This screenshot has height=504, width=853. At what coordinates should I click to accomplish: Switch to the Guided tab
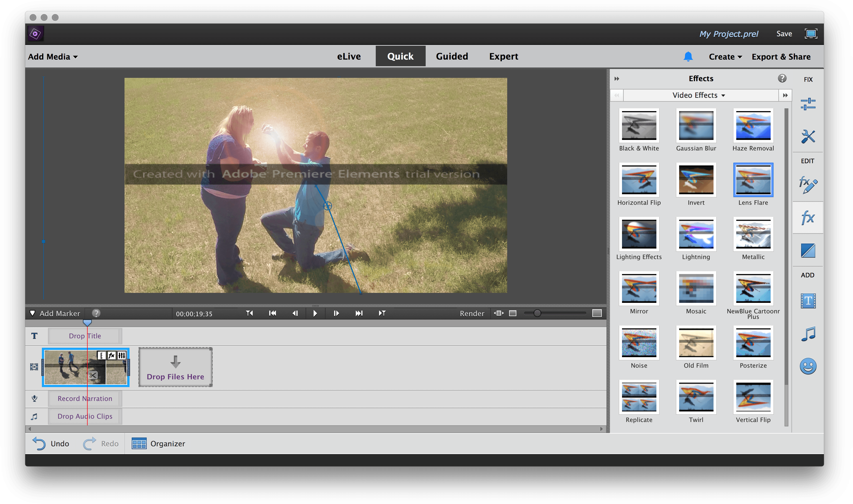[x=452, y=56]
